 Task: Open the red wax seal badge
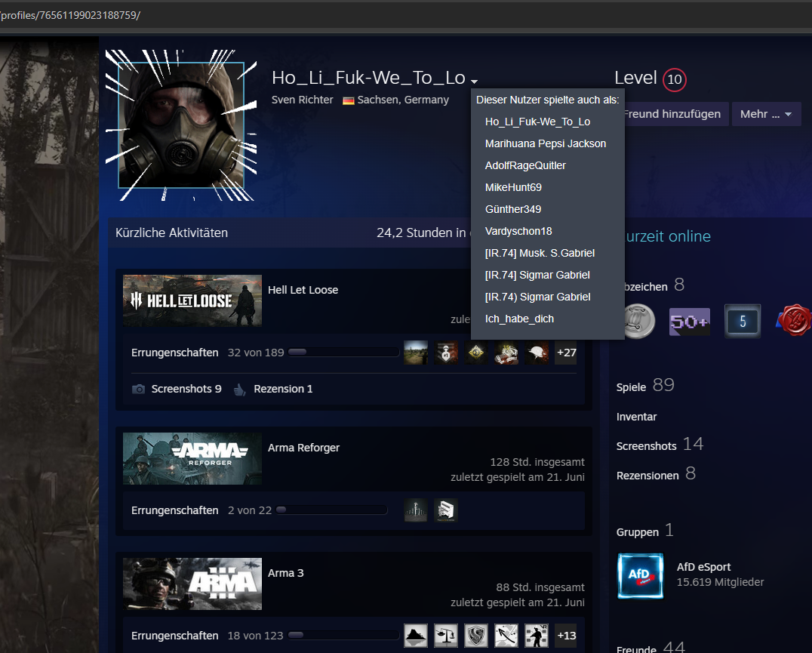click(794, 322)
